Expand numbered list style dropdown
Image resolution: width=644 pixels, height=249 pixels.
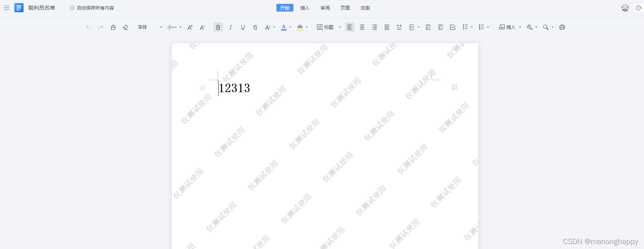tap(488, 27)
